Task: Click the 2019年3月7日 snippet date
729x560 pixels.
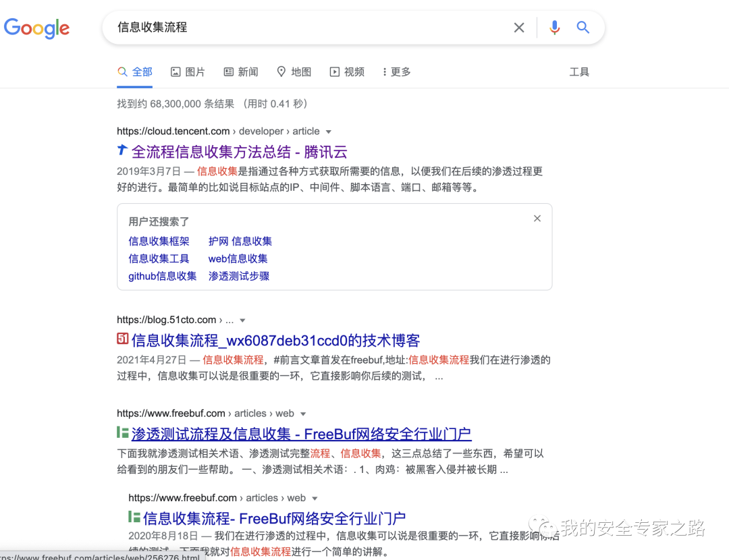Action: coord(148,171)
